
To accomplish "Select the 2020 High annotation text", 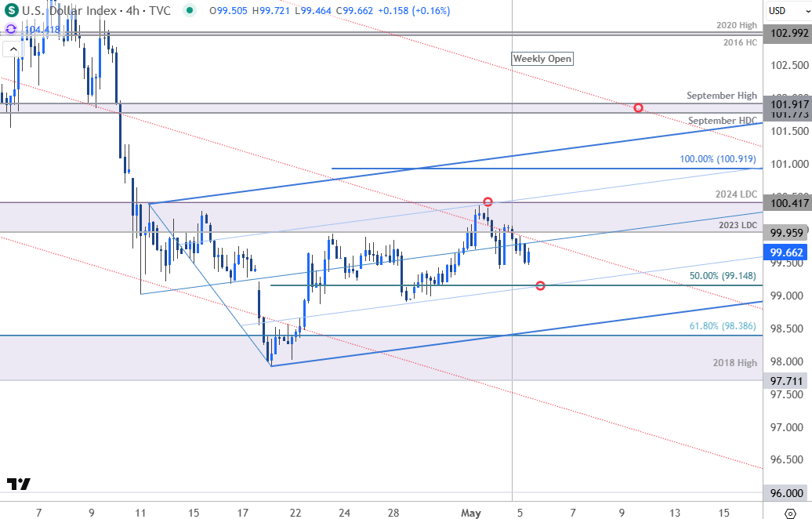I will [737, 25].
